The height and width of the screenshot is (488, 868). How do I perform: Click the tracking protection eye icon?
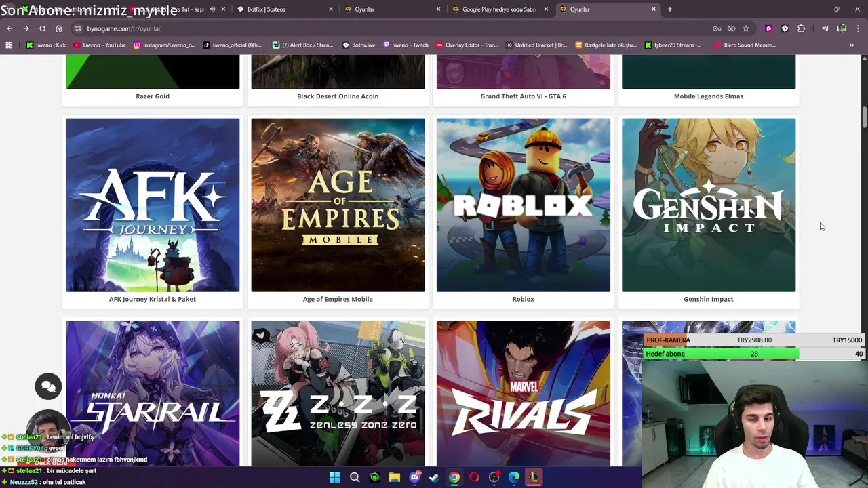pyautogui.click(x=731, y=28)
